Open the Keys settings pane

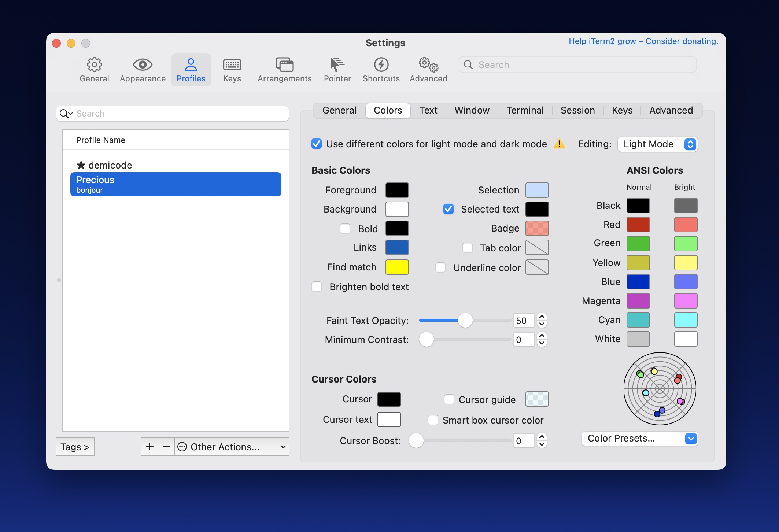click(x=232, y=70)
